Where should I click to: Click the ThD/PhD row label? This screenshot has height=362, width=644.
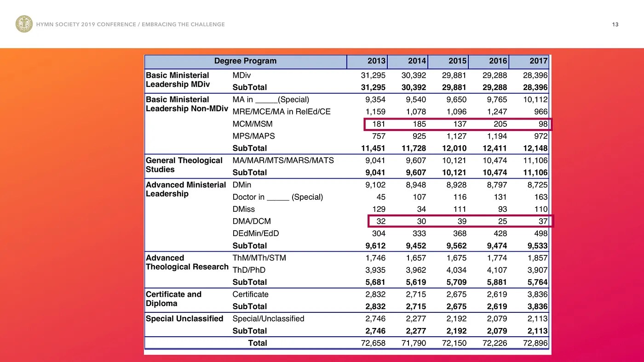(x=249, y=270)
